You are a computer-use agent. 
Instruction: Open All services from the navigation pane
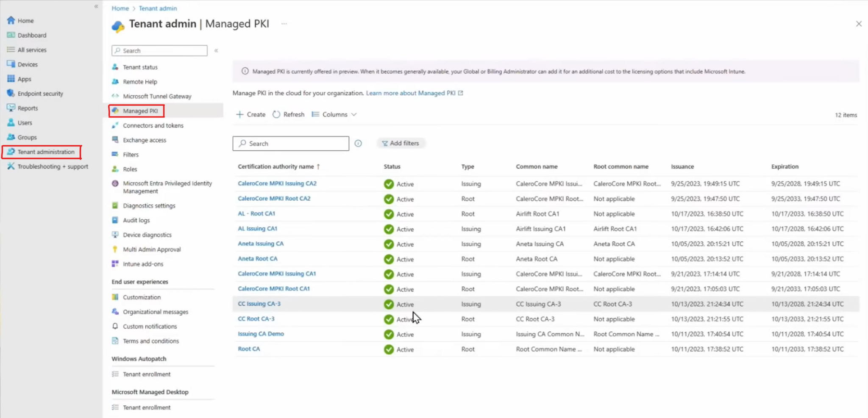(32, 50)
